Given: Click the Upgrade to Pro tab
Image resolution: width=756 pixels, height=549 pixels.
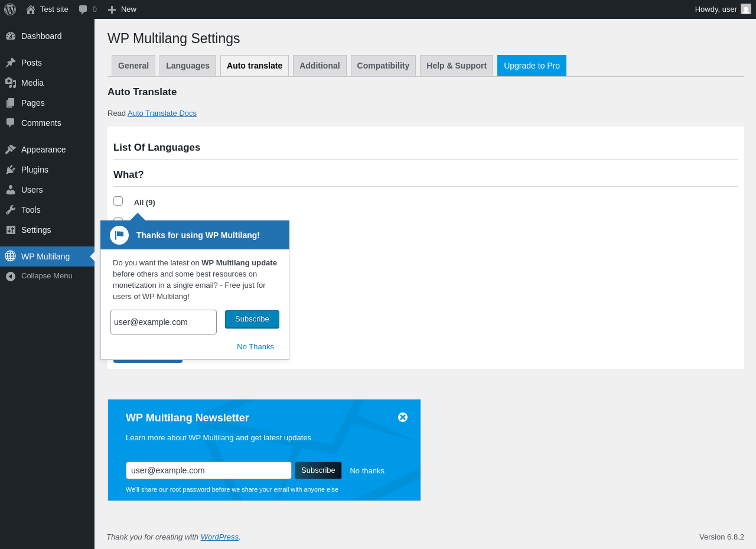Looking at the screenshot, I should tap(532, 66).
